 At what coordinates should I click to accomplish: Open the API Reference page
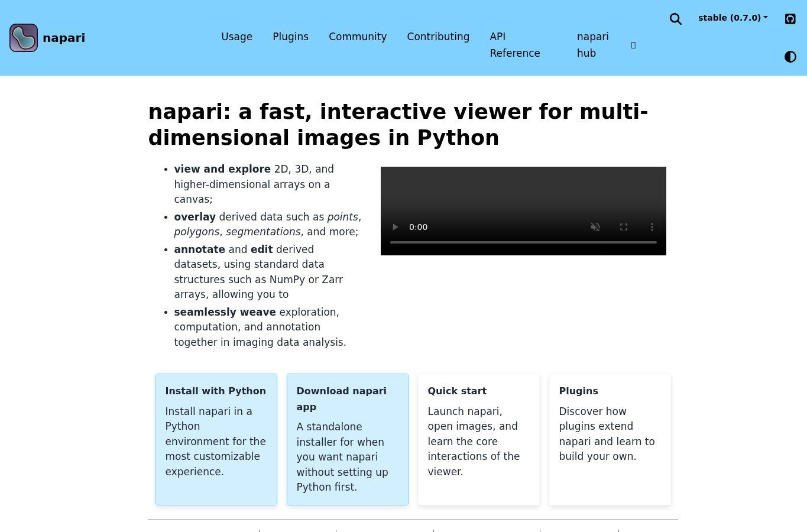515,45
